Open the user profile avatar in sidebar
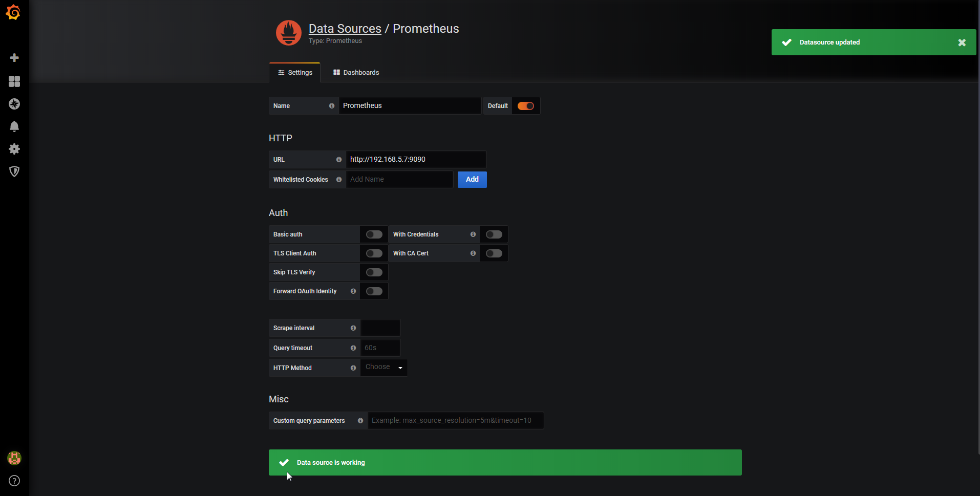The height and width of the screenshot is (496, 980). pos(14,458)
